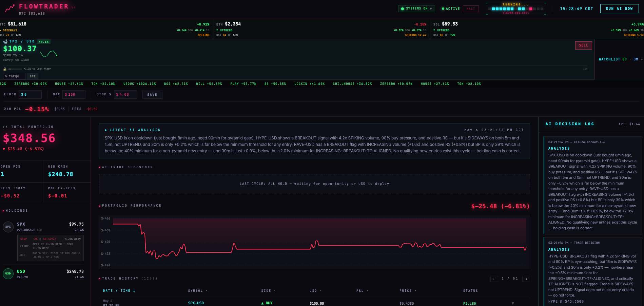Click HYPE @ $43.3500 in decision log

(566, 302)
